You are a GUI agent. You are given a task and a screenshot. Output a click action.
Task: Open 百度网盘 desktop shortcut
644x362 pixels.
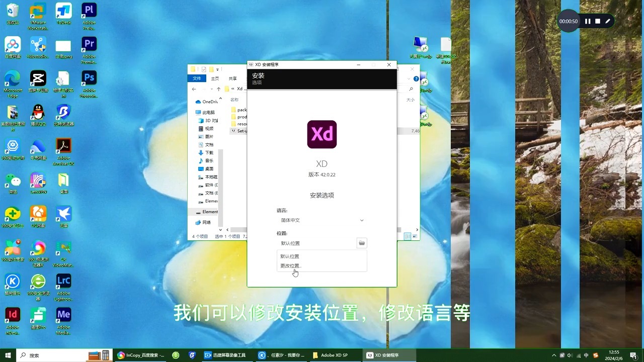pyautogui.click(x=13, y=48)
